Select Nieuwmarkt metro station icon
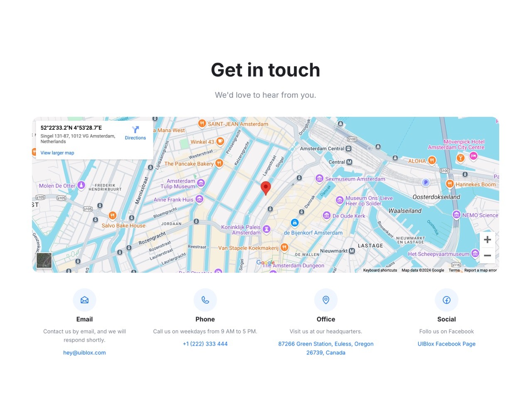Image resolution: width=532 pixels, height=416 pixels. (x=352, y=251)
